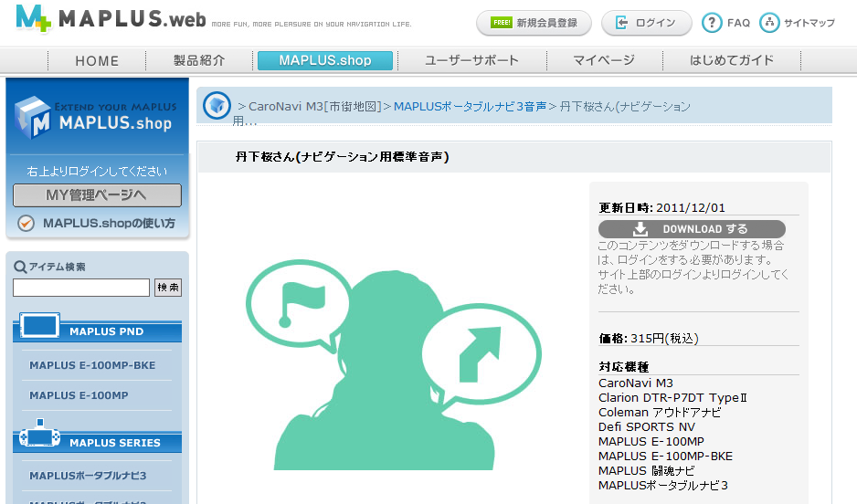Open MAPLUS.shopの使い方 link
857x504 pixels.
pyautogui.click(x=109, y=224)
